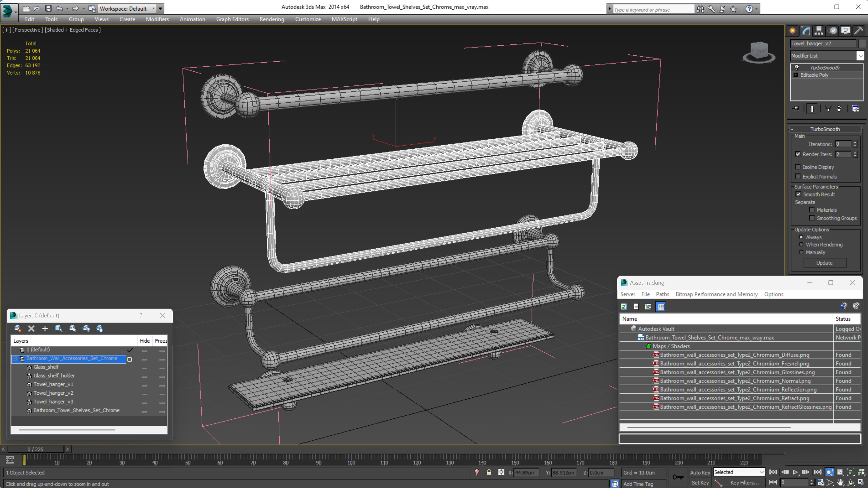Image resolution: width=868 pixels, height=488 pixels.
Task: Open the Modify command panel tab
Action: [x=806, y=31]
